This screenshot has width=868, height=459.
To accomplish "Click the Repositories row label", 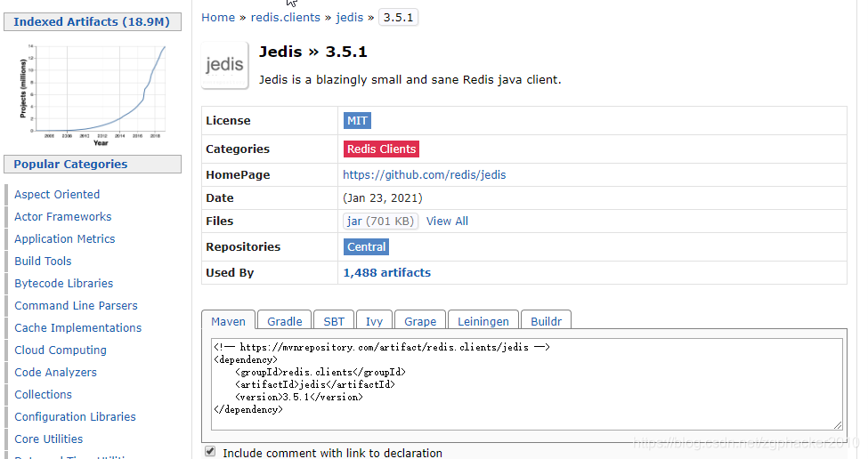I will (243, 246).
